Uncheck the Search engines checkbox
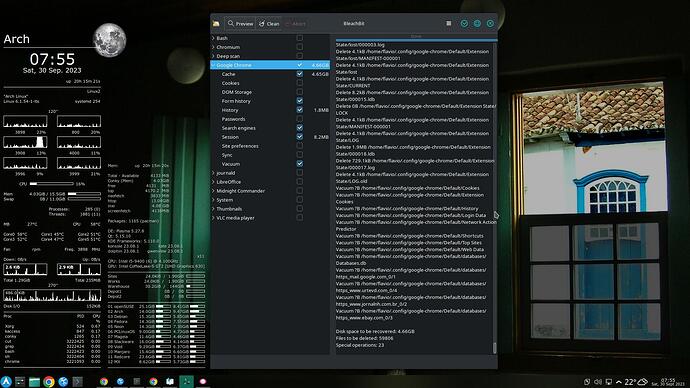Image resolution: width=690 pixels, height=388 pixels. (x=300, y=128)
